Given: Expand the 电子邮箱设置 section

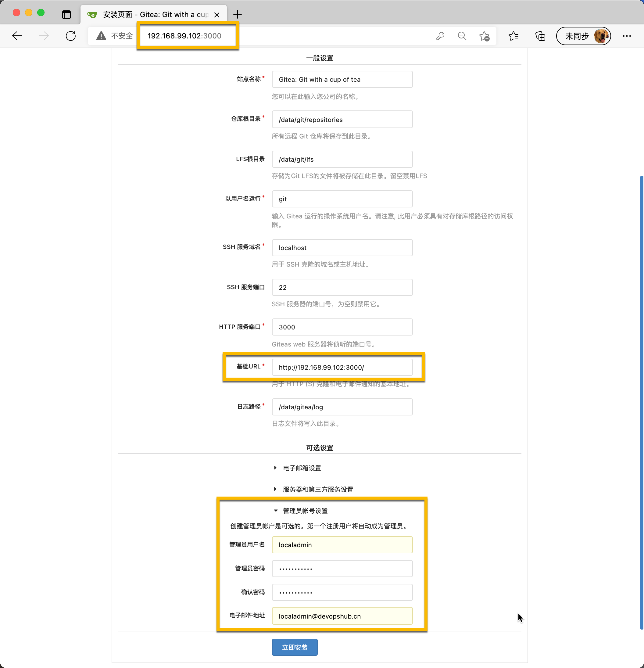Looking at the screenshot, I should point(302,468).
